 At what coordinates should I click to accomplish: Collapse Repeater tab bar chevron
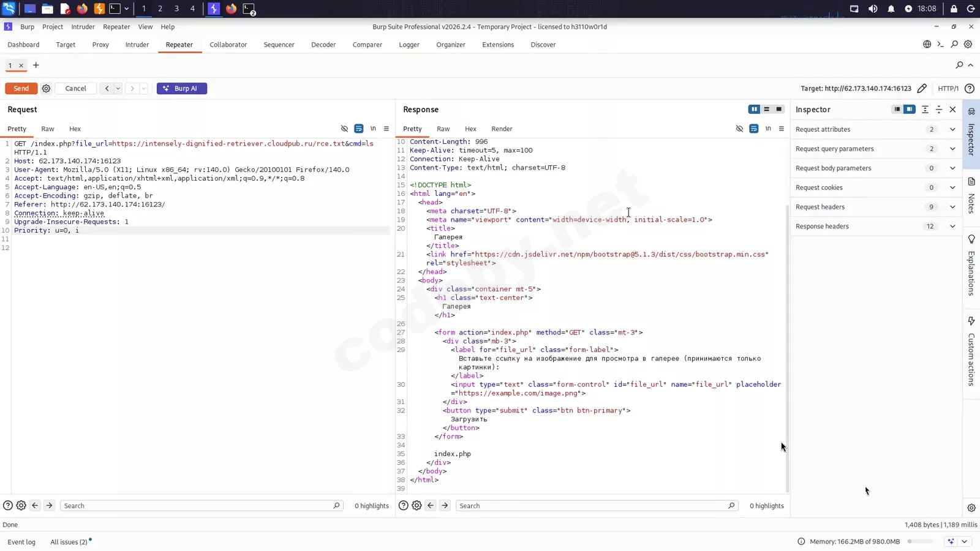[x=971, y=65]
